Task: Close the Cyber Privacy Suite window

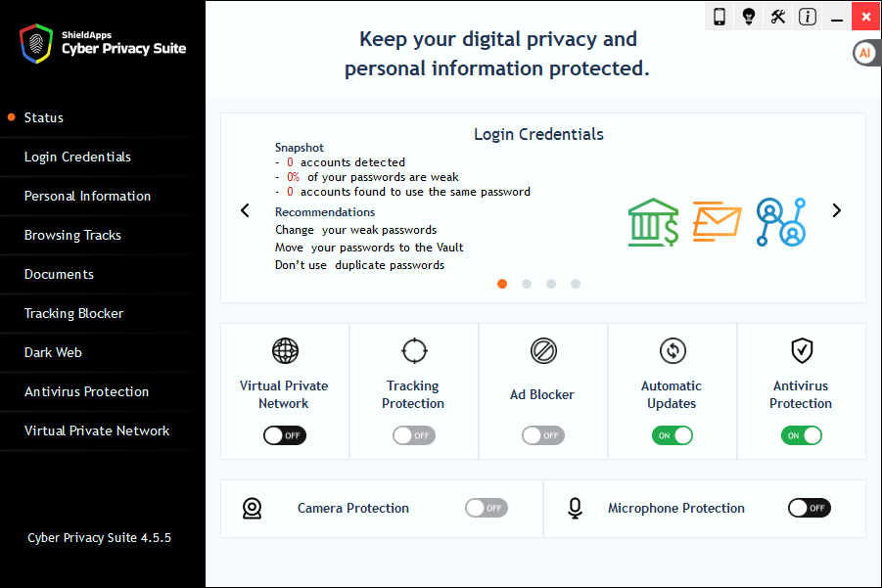Action: (866, 17)
